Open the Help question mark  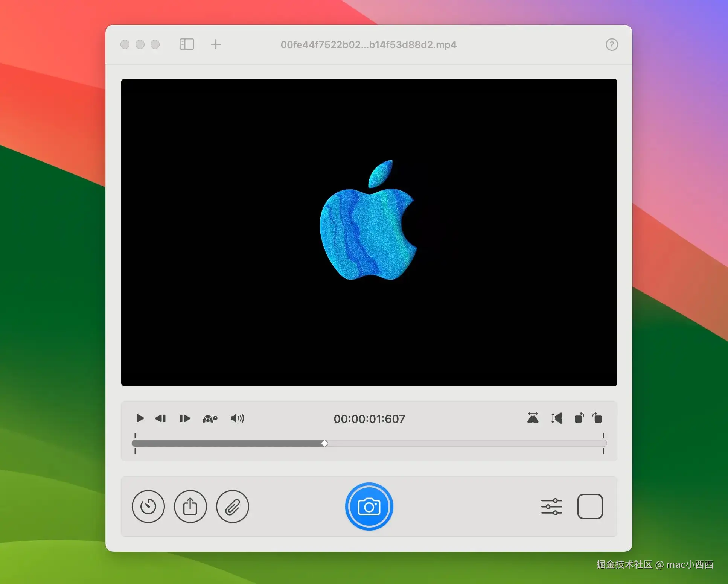point(611,44)
